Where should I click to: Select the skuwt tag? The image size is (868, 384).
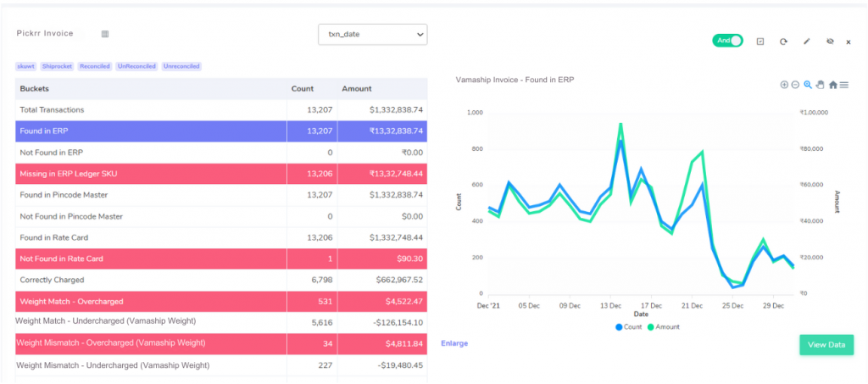click(26, 66)
